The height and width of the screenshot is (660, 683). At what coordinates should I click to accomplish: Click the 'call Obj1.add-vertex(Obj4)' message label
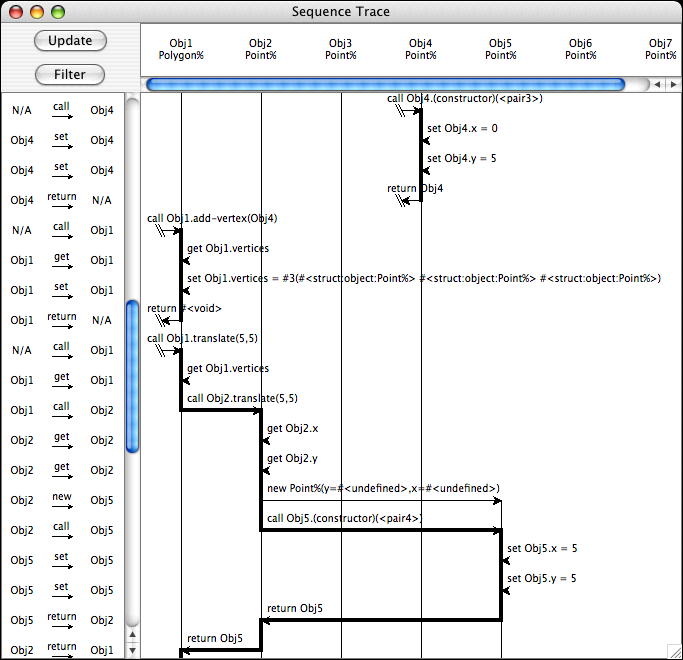[x=212, y=218]
